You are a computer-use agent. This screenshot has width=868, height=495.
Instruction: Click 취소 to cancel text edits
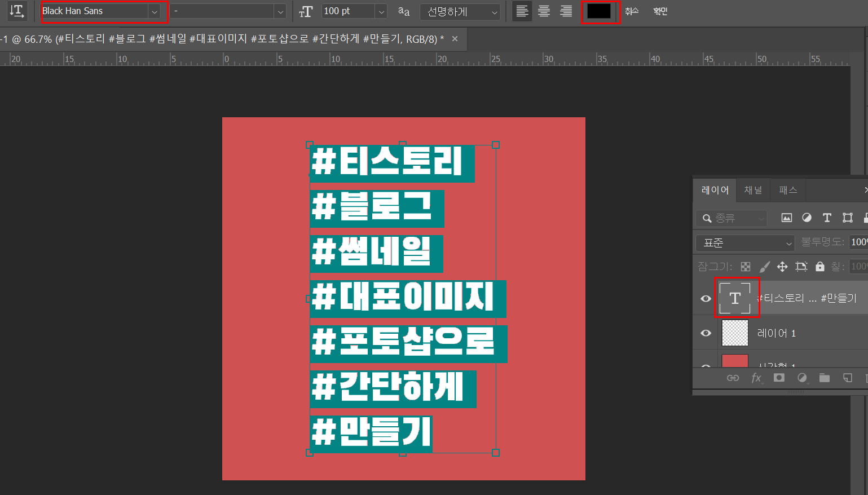tap(632, 11)
